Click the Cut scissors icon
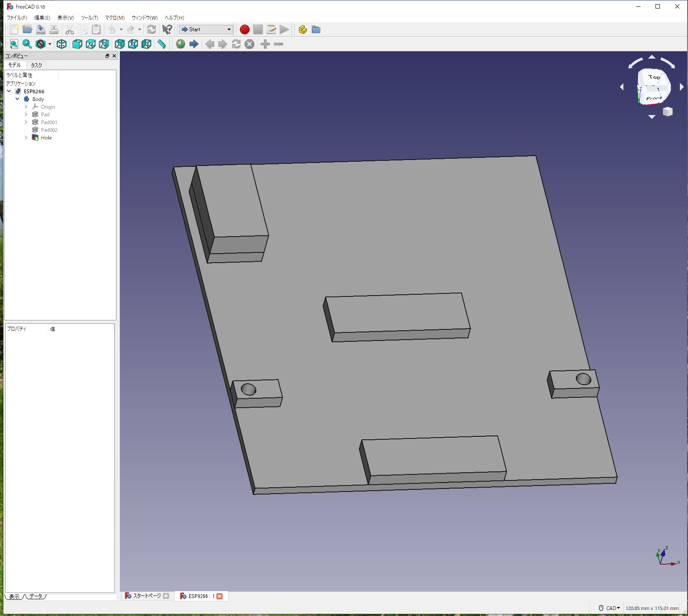Image resolution: width=688 pixels, height=616 pixels. coord(70,30)
